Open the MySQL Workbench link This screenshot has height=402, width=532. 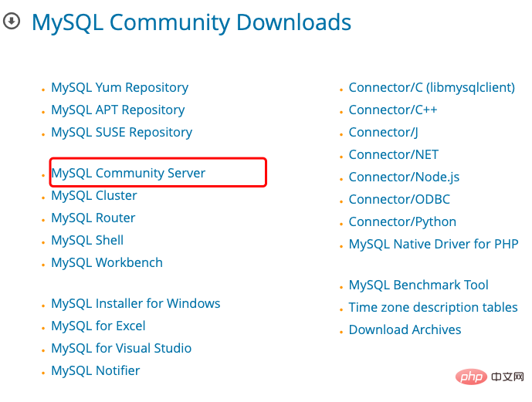click(107, 262)
